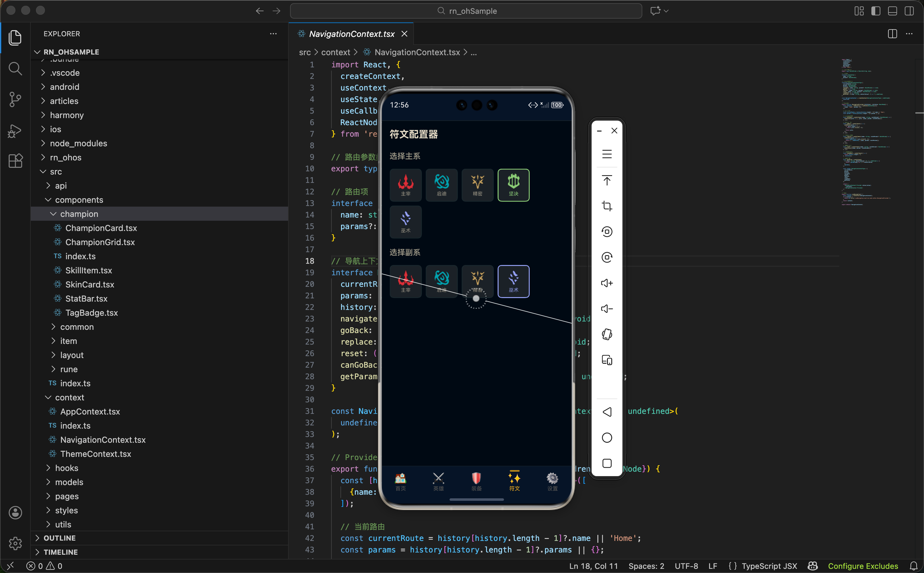Split the editor to the right
Screen dimensions: 924x573
892,34
